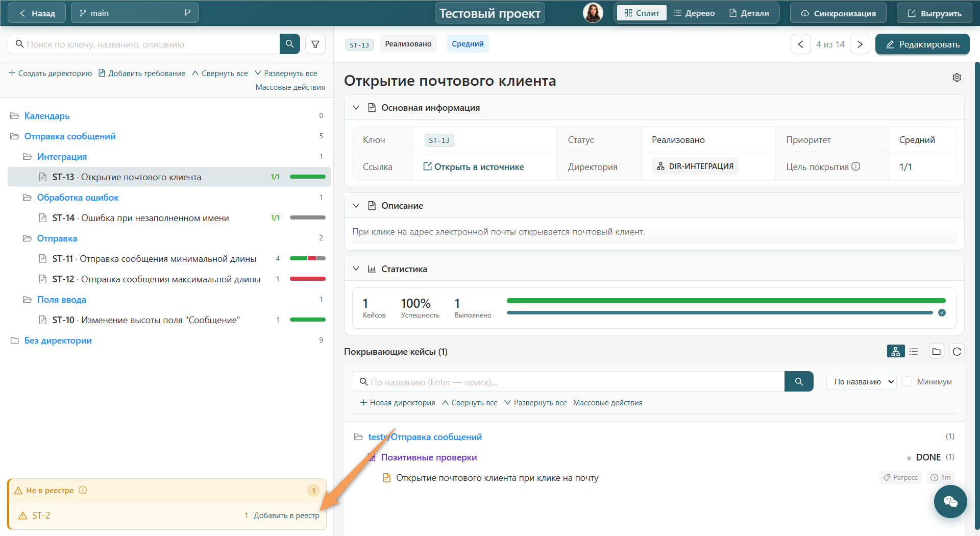Go to next requirement arrow
Viewport: 980px width, 536px height.
860,44
